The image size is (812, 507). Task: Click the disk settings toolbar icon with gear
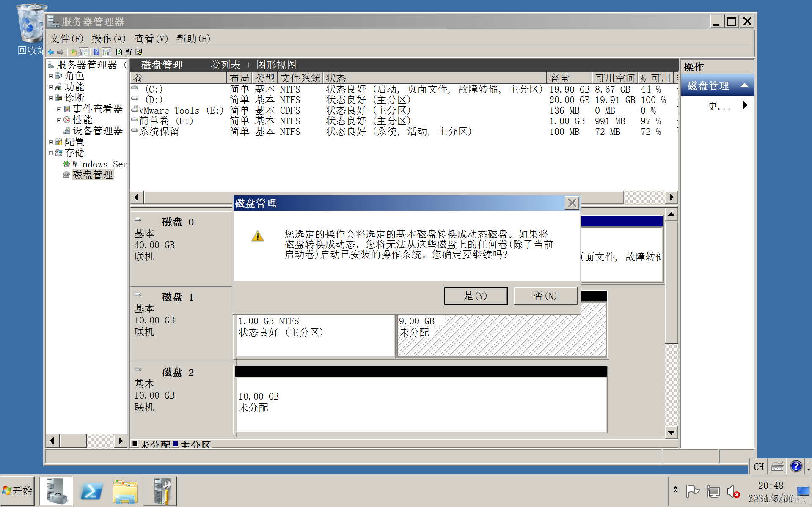pyautogui.click(x=139, y=52)
